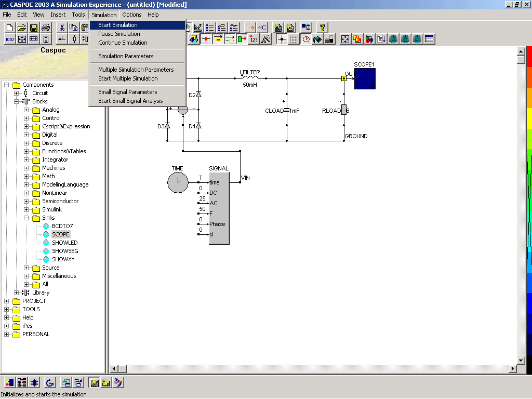532x399 pixels.
Task: Choose Pause Simulation from the menu
Action: [137, 34]
